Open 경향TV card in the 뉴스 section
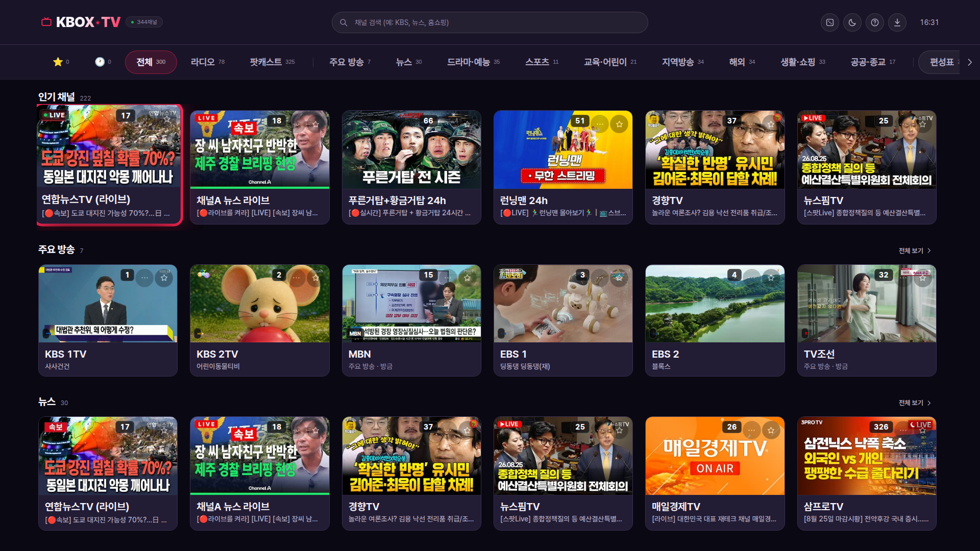 click(411, 473)
